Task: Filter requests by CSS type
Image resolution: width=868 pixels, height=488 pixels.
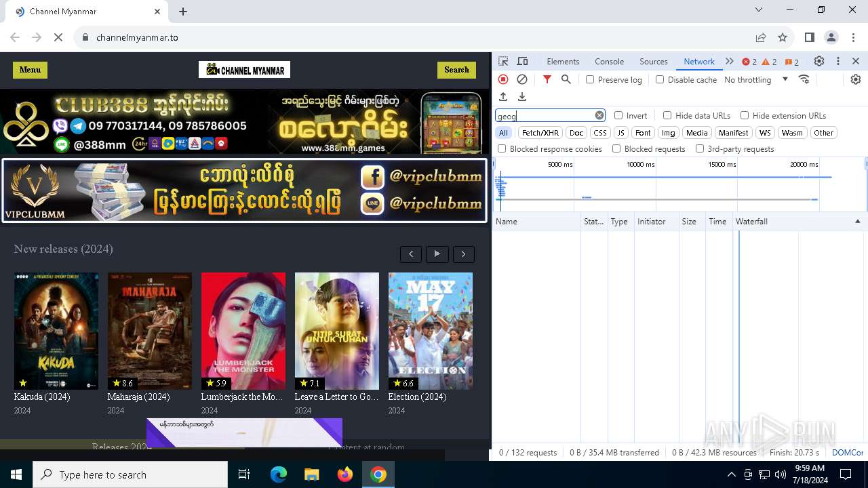Action: tap(600, 133)
